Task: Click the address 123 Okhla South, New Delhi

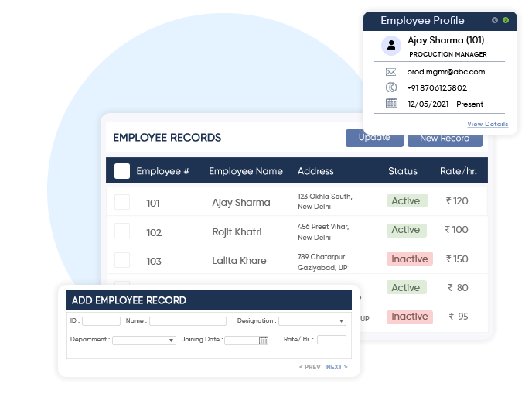Action: pos(325,201)
